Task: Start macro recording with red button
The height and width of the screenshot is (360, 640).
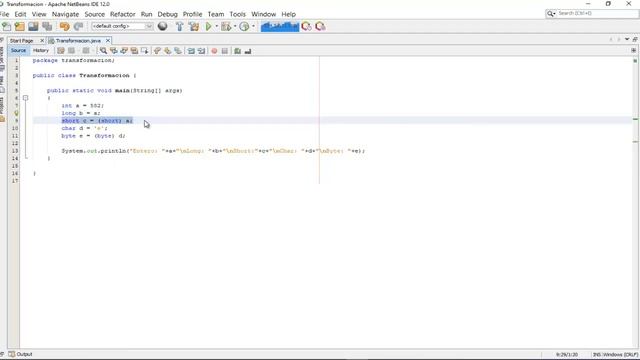Action: coord(214,51)
